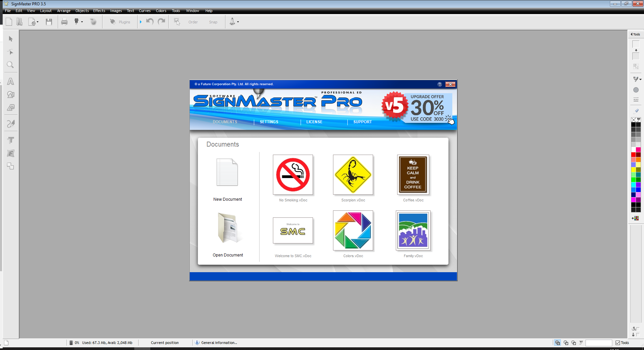Switch to the SETTINGS tab

click(x=269, y=122)
